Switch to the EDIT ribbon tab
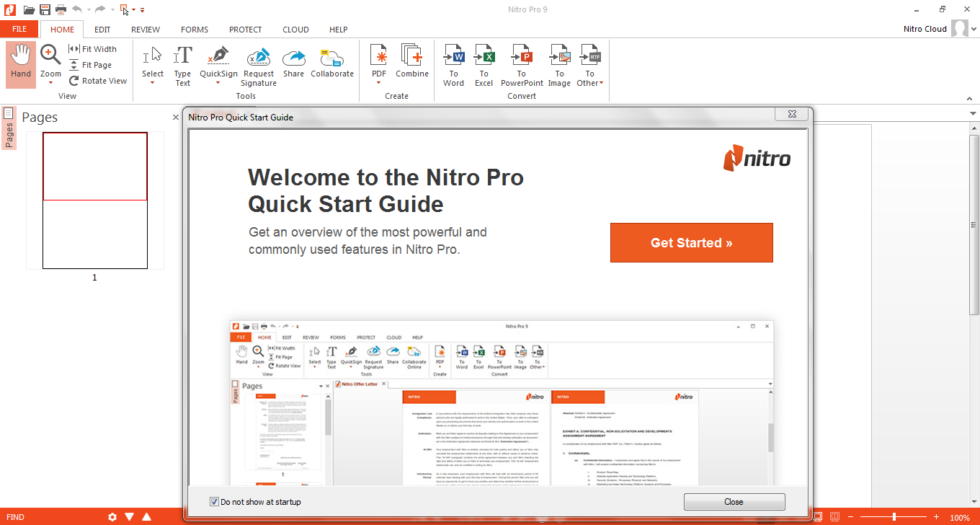980x525 pixels. click(102, 30)
